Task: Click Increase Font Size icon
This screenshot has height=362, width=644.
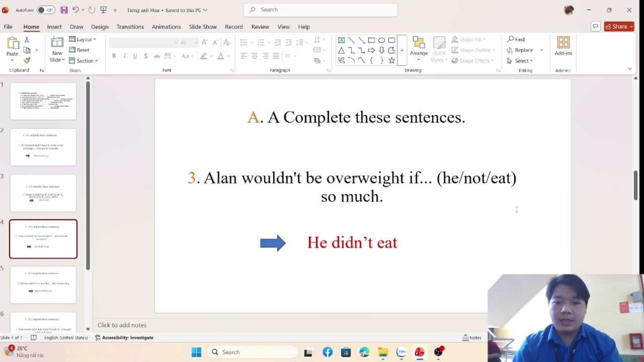Action: pyautogui.click(x=205, y=43)
